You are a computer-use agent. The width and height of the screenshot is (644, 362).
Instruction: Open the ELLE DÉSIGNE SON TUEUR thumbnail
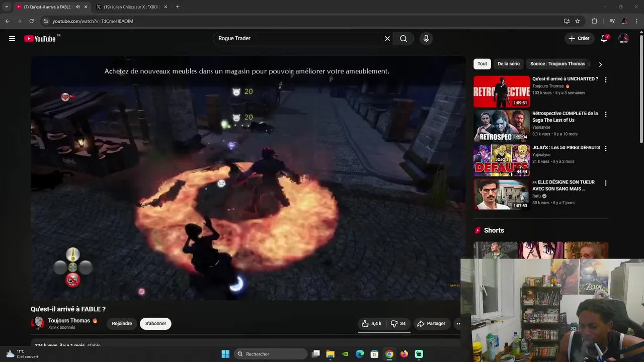click(502, 195)
